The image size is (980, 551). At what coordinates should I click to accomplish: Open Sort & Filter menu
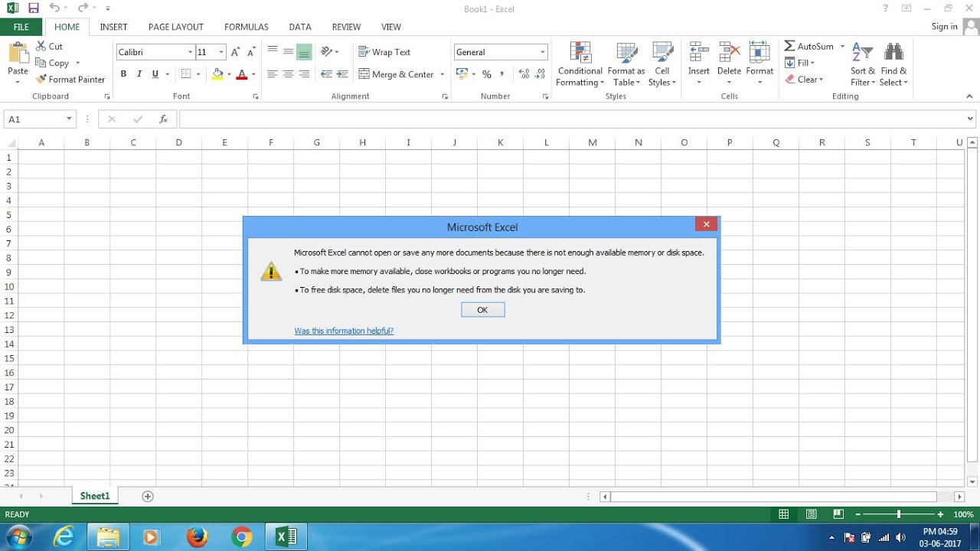[863, 64]
